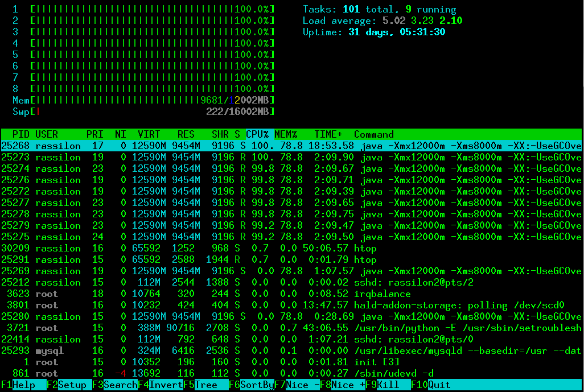584x392 pixels.
Task: Click the Mem usage meter bar
Action: pos(152,100)
